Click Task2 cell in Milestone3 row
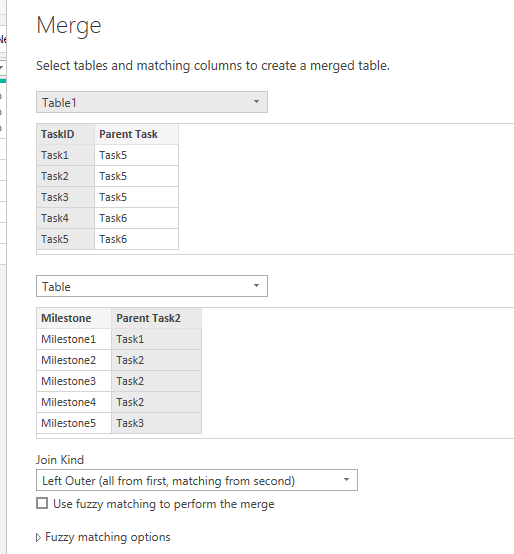 click(x=156, y=381)
